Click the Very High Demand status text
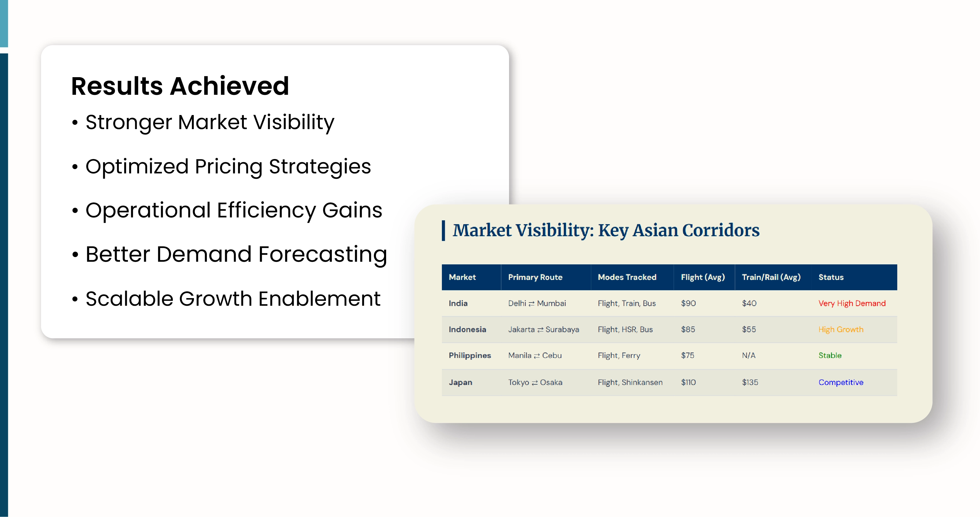The image size is (980, 517). point(852,303)
